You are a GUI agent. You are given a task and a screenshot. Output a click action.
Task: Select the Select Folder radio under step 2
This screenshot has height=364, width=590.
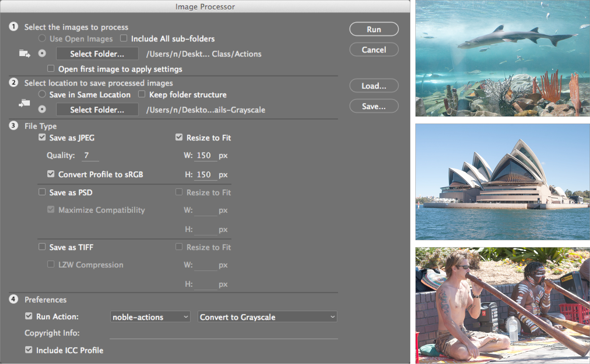click(42, 109)
